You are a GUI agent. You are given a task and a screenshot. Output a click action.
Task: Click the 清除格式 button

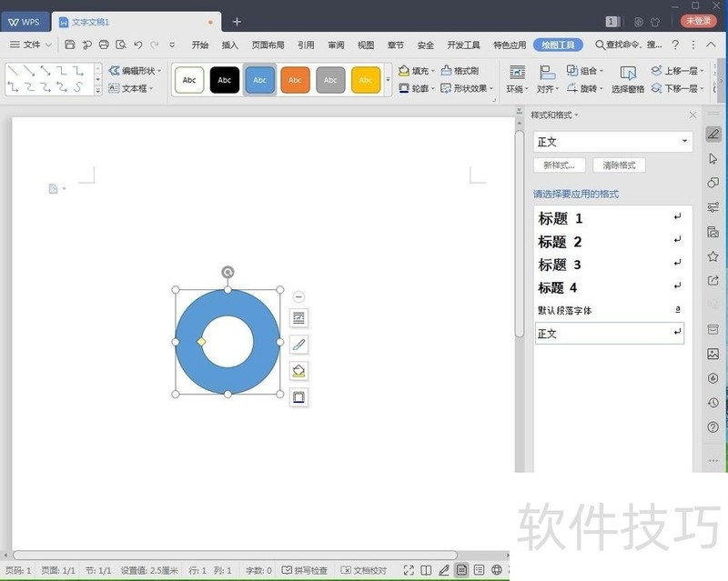[619, 165]
